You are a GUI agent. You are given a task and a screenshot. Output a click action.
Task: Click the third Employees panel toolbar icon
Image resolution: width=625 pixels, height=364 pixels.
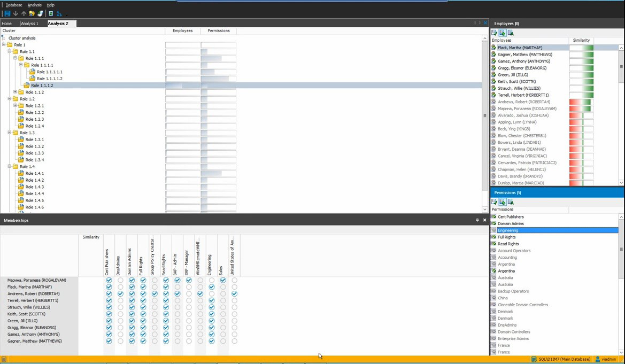(x=511, y=33)
